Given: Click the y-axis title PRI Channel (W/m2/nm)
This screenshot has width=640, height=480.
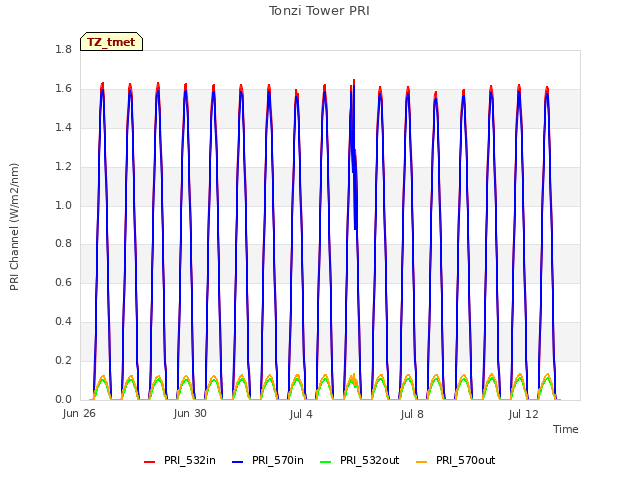Looking at the screenshot, I should 14,227.
